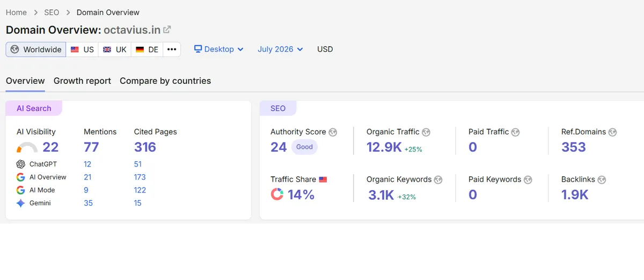Viewport: 644px width, 280px height.
Task: Open Gemini mentions value 35
Action: click(x=88, y=203)
